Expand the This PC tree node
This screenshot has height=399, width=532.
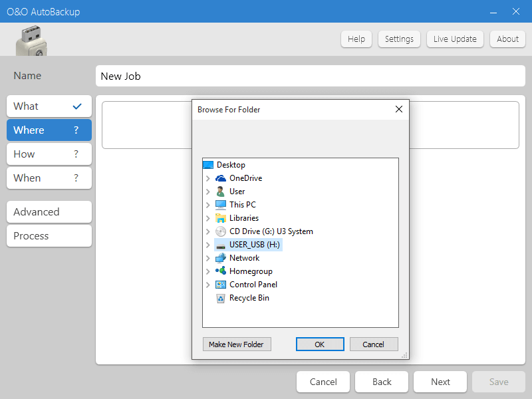tap(208, 205)
